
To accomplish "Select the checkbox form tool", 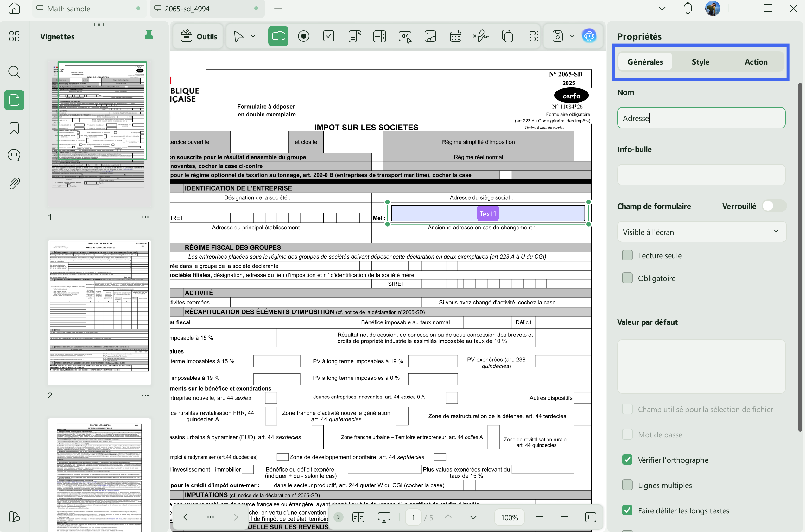I will coord(329,36).
